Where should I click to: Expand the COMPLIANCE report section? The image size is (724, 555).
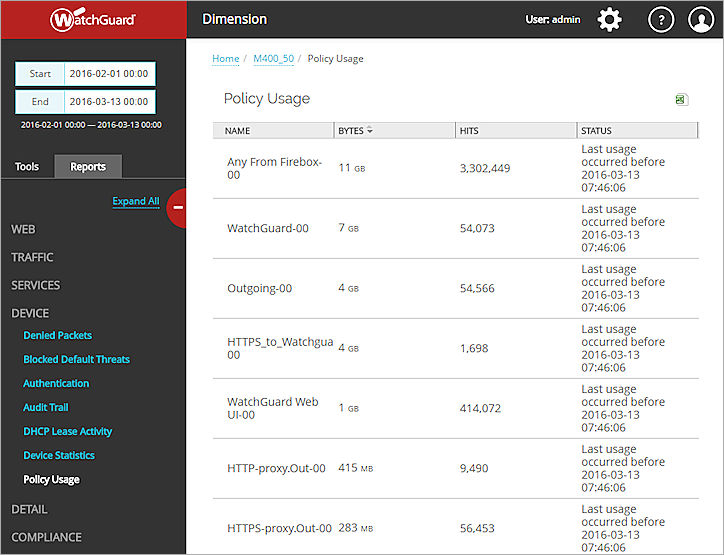point(46,537)
